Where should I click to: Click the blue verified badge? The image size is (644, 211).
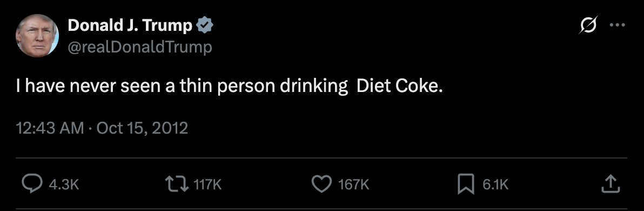click(204, 26)
